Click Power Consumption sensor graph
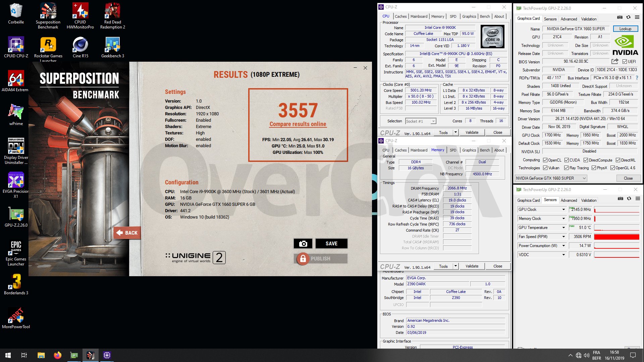Image resolution: width=644 pixels, height=362 pixels. click(x=616, y=246)
